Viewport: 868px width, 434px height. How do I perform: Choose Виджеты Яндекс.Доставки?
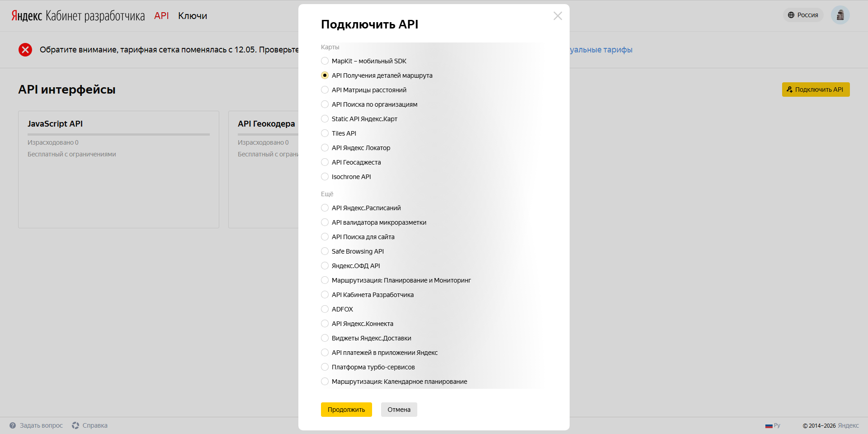[325, 338]
